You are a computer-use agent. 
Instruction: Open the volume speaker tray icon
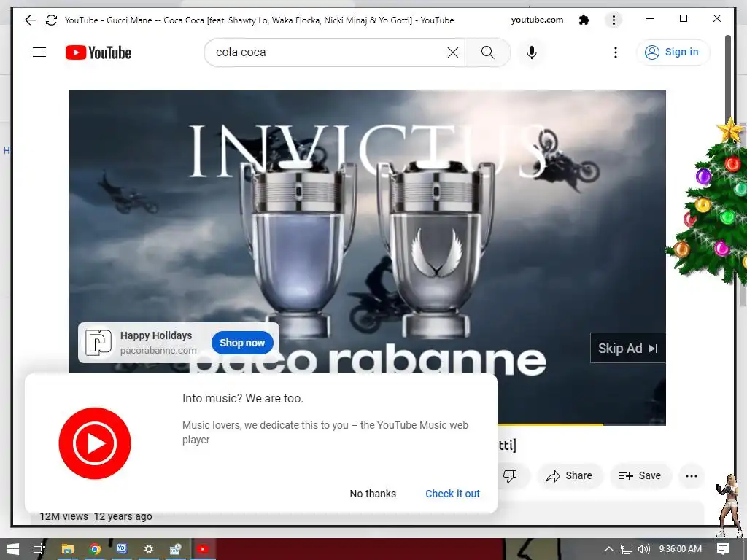643,549
